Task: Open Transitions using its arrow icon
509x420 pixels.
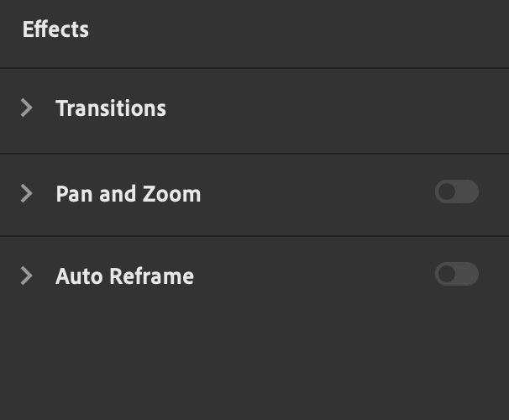Action: 27,108
